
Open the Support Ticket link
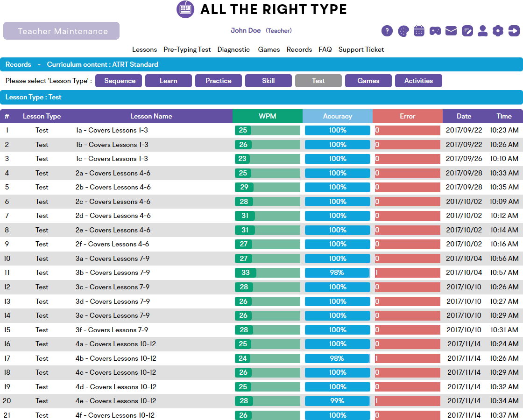coord(361,49)
